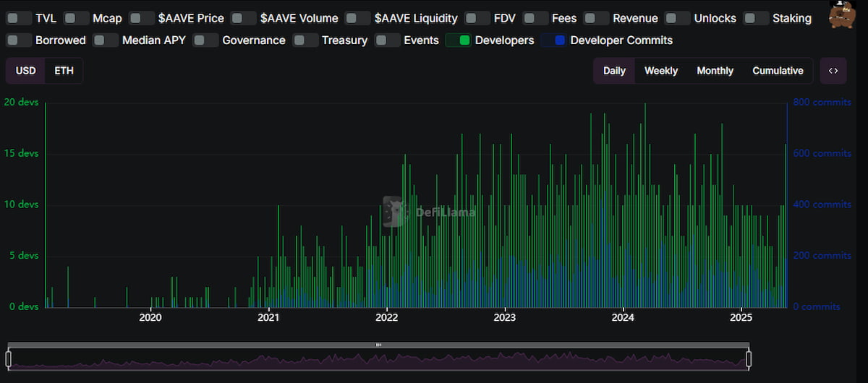
Task: Grab the left range slider handle
Action: pyautogui.click(x=9, y=358)
